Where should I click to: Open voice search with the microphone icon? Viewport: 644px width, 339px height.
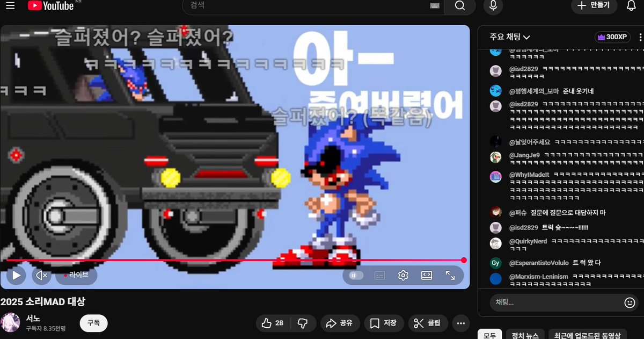coord(493,6)
